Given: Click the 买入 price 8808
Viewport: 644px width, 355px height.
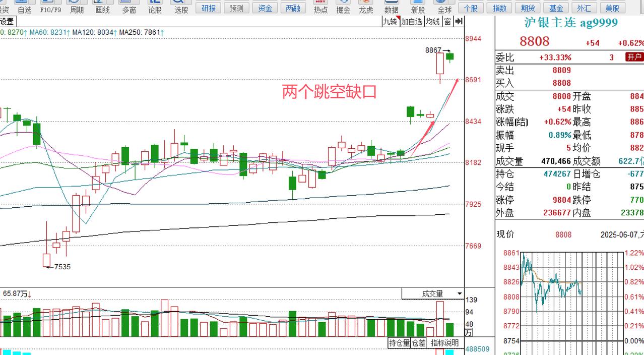Looking at the screenshot, I should pos(561,83).
